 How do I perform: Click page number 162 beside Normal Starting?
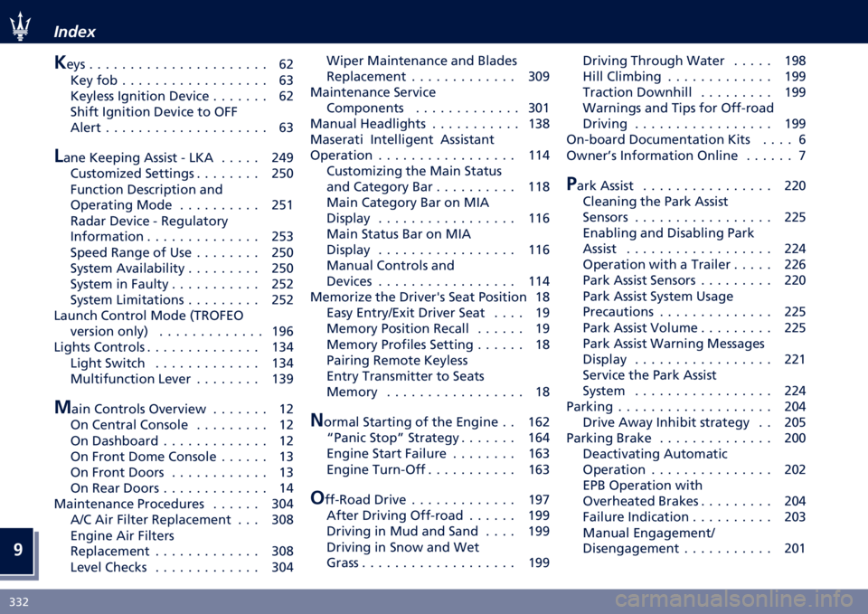click(x=539, y=422)
